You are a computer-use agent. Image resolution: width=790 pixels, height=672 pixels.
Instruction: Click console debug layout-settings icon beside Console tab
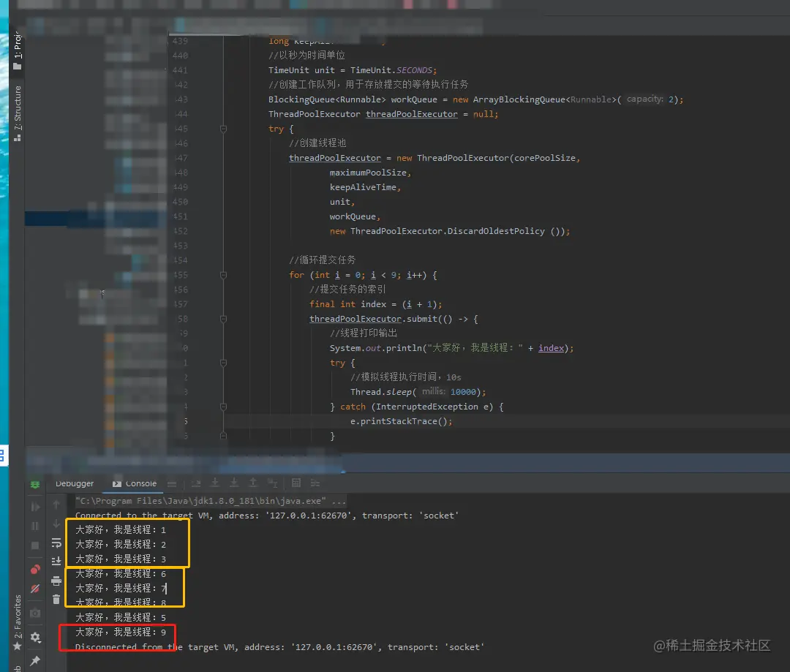coord(172,483)
